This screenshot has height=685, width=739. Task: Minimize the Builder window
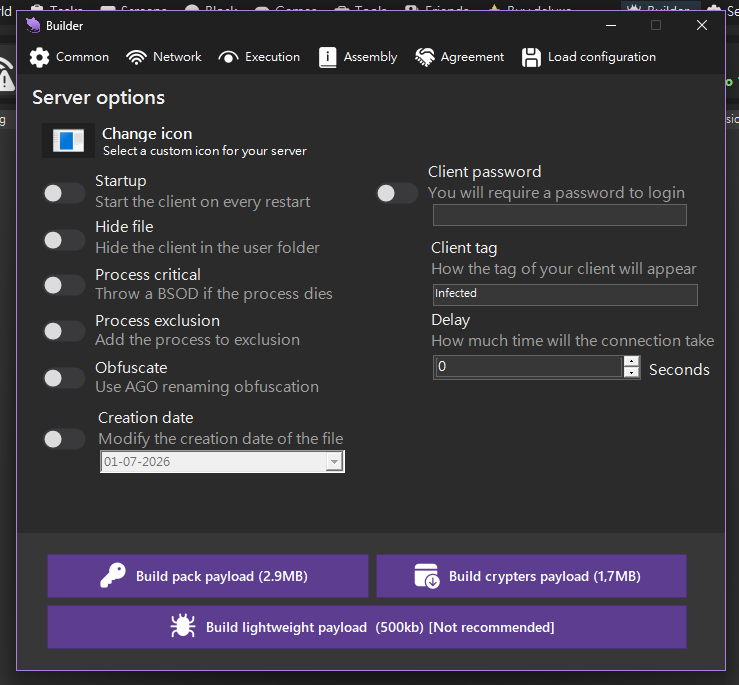pyautogui.click(x=611, y=25)
